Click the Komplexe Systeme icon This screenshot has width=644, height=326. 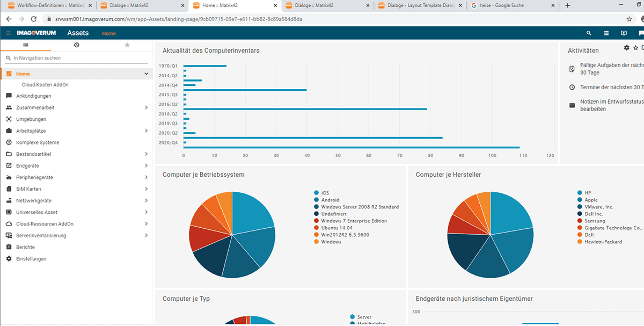tap(9, 142)
